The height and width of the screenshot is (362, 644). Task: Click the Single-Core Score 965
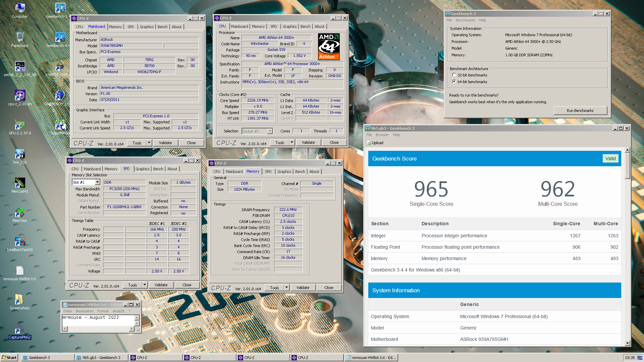[x=431, y=189]
